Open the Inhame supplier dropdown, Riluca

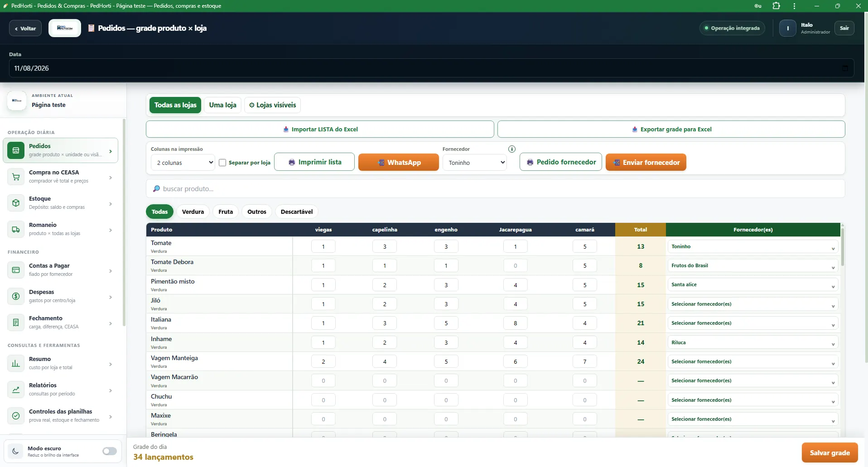coord(753,342)
